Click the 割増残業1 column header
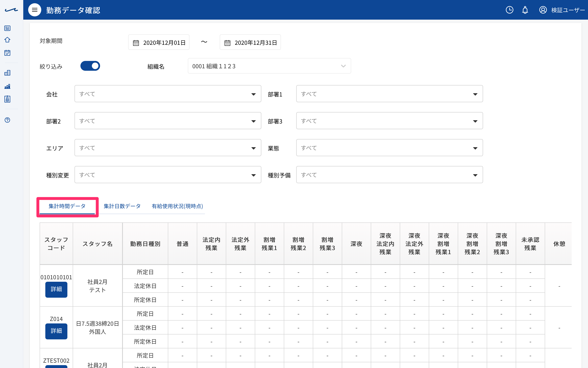Viewport: 588px width, 368px height. click(x=269, y=244)
